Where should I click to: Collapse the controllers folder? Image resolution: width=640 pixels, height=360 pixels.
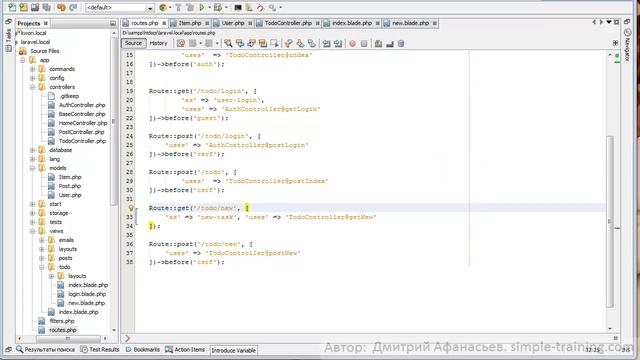coord(32,87)
